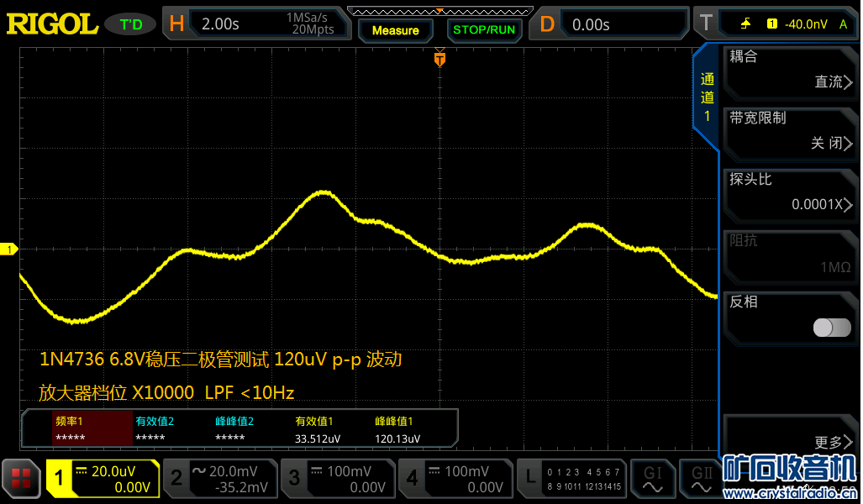Open the L logic analyzer channel panel
The height and width of the screenshot is (504, 863).
(572, 479)
